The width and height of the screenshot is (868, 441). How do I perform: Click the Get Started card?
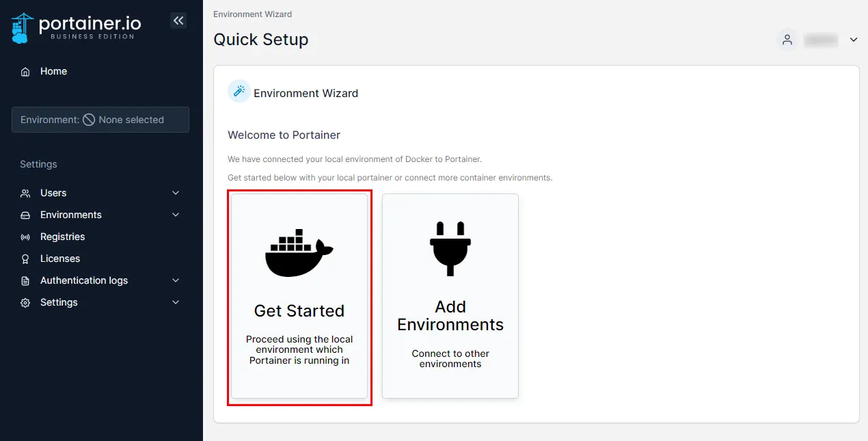pos(299,297)
